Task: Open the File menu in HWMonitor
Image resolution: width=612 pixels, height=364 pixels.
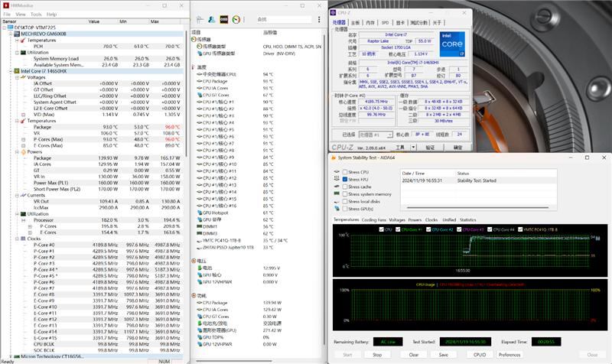Action: click(x=7, y=14)
